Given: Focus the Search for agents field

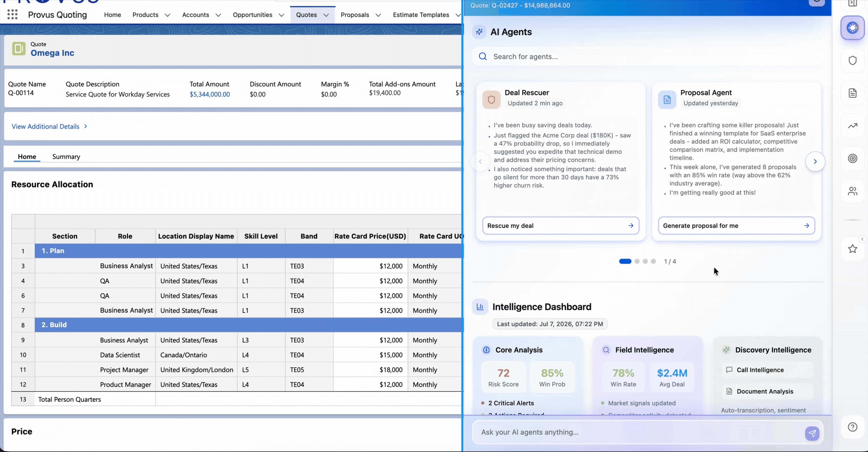Looking at the screenshot, I should tap(647, 57).
